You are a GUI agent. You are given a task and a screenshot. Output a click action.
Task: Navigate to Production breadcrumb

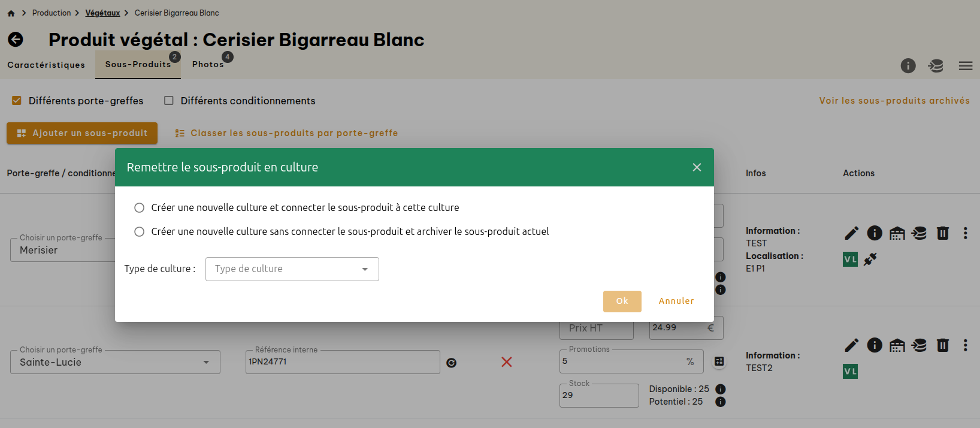[52, 13]
